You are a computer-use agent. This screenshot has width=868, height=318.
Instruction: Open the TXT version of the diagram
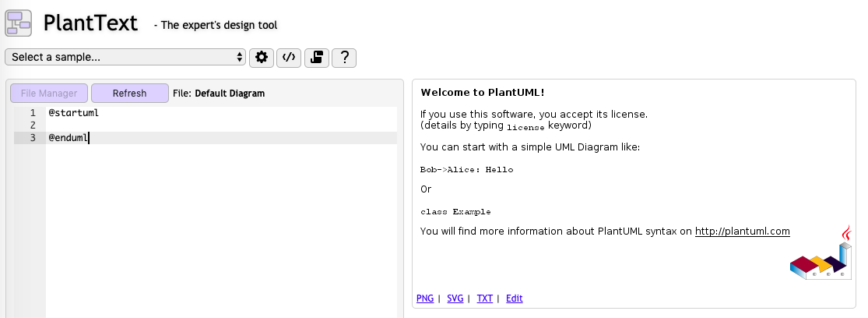tap(484, 299)
